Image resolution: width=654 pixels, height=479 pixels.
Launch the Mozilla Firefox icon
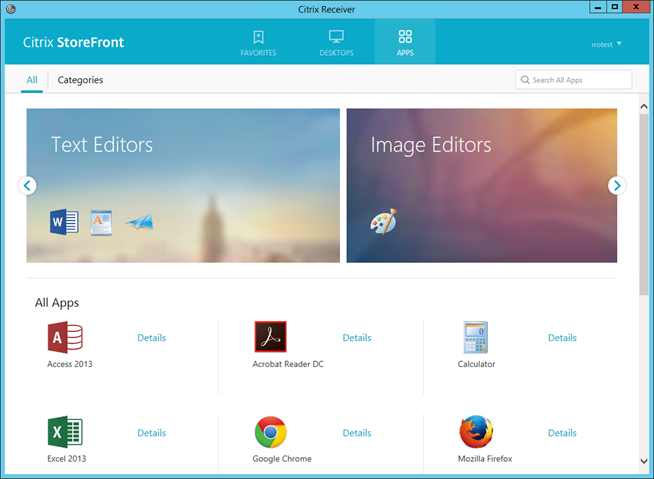(x=476, y=431)
